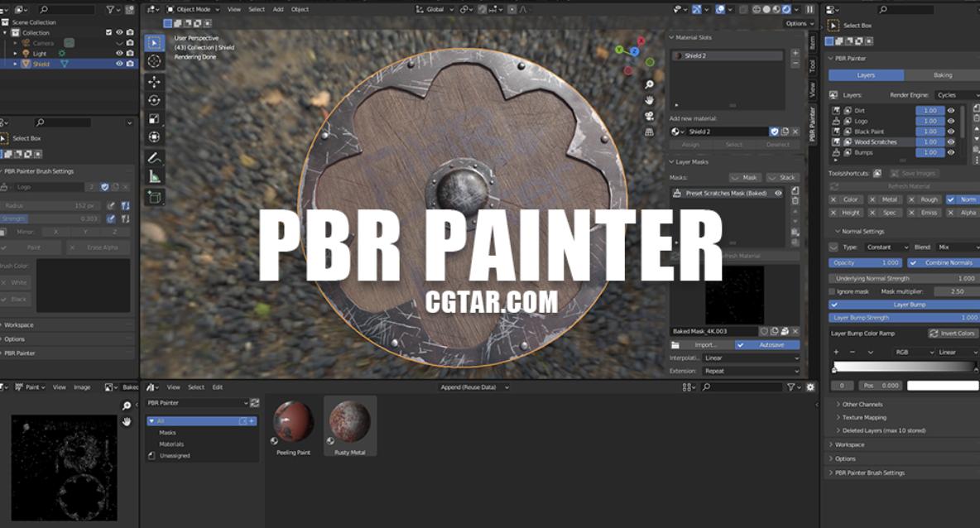The height and width of the screenshot is (528, 980).
Task: Open the Object Mode dropdown
Action: pos(193,9)
